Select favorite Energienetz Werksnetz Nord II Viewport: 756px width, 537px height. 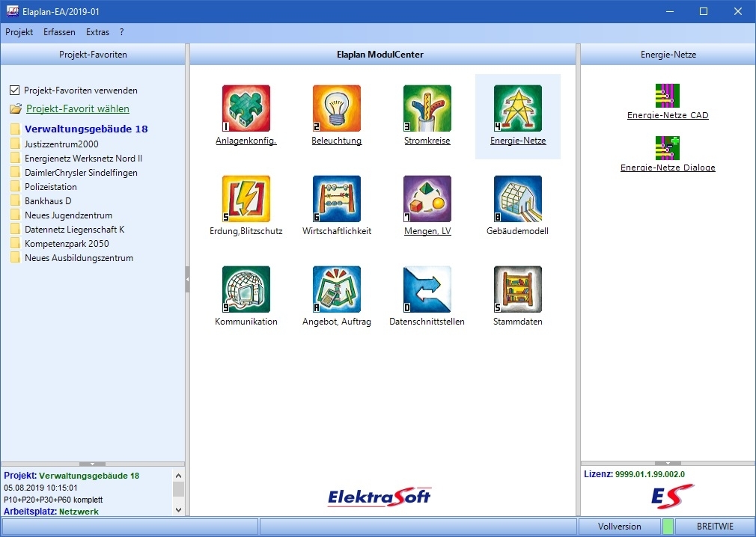point(83,159)
